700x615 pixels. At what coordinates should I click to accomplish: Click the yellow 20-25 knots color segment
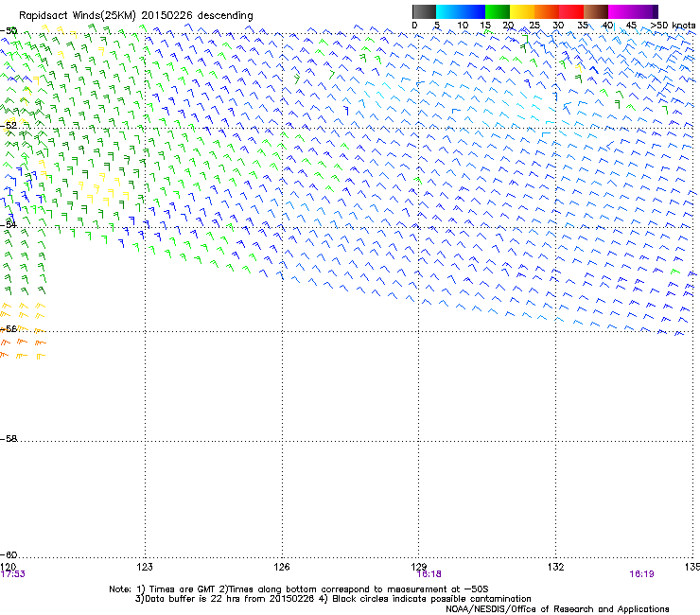522,11
